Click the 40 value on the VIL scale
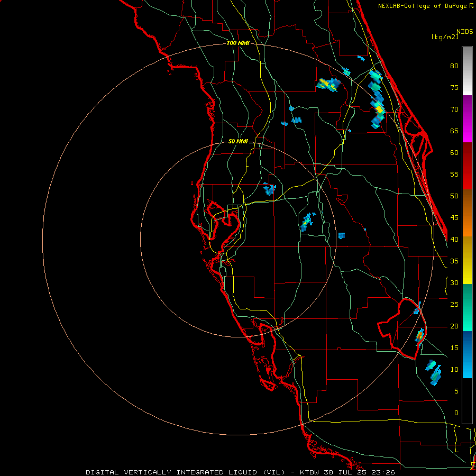Screen dimensions: 476x476 coord(454,240)
